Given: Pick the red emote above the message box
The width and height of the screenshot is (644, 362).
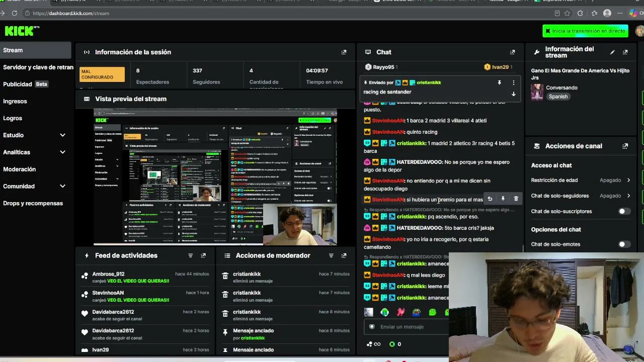Looking at the screenshot, I should click(x=400, y=312).
